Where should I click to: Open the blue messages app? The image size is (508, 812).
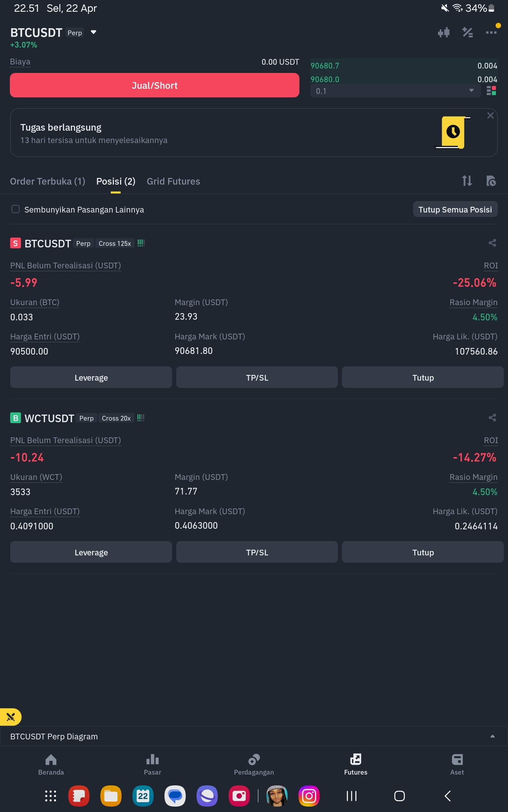coord(175,796)
